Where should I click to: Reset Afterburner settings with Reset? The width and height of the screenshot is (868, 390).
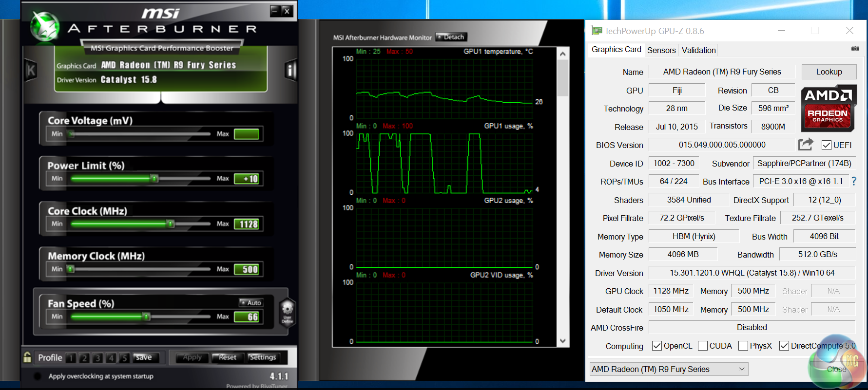(x=227, y=357)
